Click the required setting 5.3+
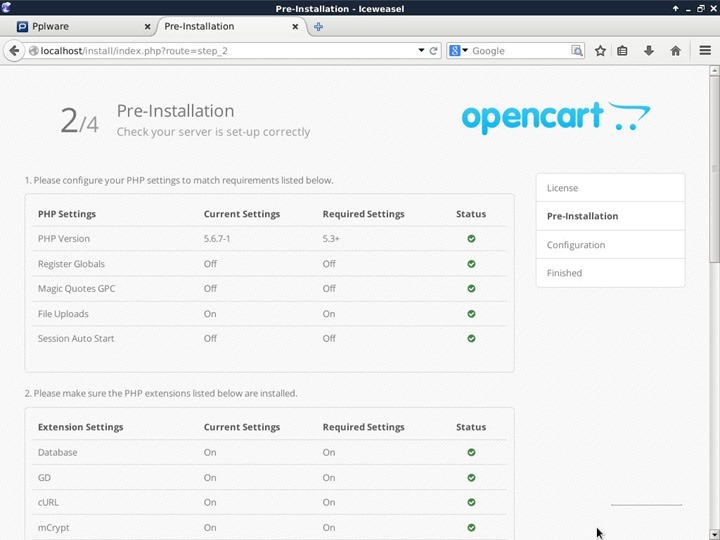The image size is (720, 540). click(331, 239)
